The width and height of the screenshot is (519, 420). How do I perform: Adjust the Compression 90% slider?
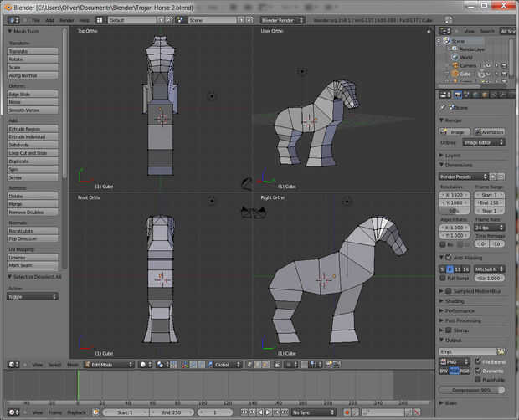click(x=472, y=390)
